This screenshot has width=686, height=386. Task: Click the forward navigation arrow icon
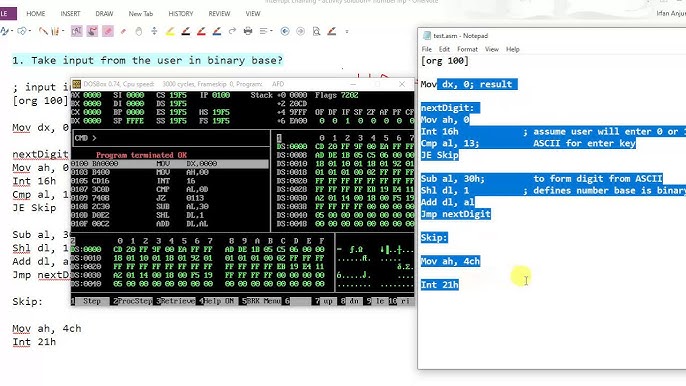301,31
